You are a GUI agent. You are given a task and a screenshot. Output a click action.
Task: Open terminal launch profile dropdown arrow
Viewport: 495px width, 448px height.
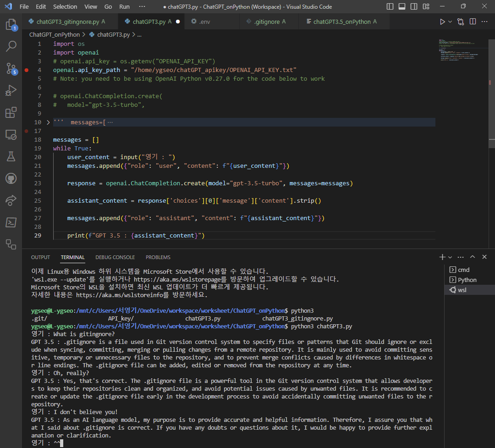[x=450, y=257]
